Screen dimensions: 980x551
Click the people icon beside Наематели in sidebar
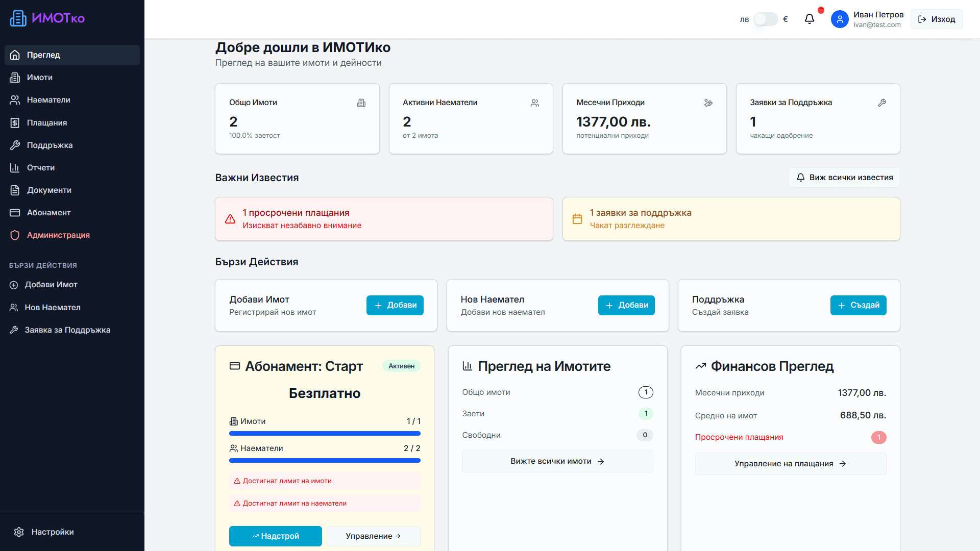pos(15,100)
